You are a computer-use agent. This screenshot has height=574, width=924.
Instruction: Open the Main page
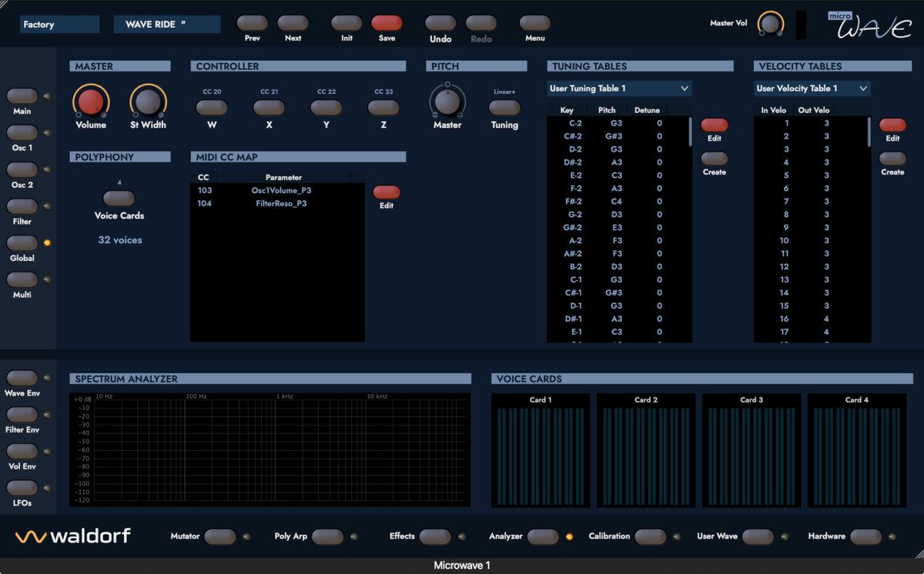[22, 96]
